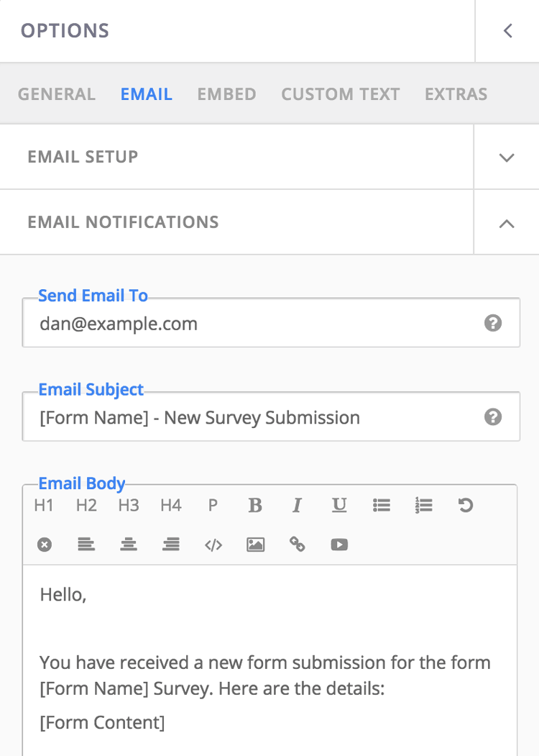The height and width of the screenshot is (756, 539).
Task: Align email text left
Action: pos(86,545)
